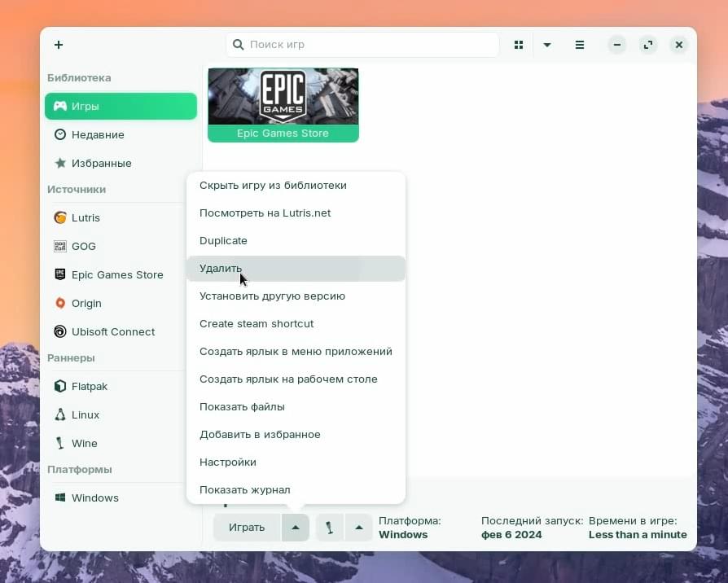Click the GOG source icon
Image resolution: width=728 pixels, height=583 pixels.
(60, 246)
